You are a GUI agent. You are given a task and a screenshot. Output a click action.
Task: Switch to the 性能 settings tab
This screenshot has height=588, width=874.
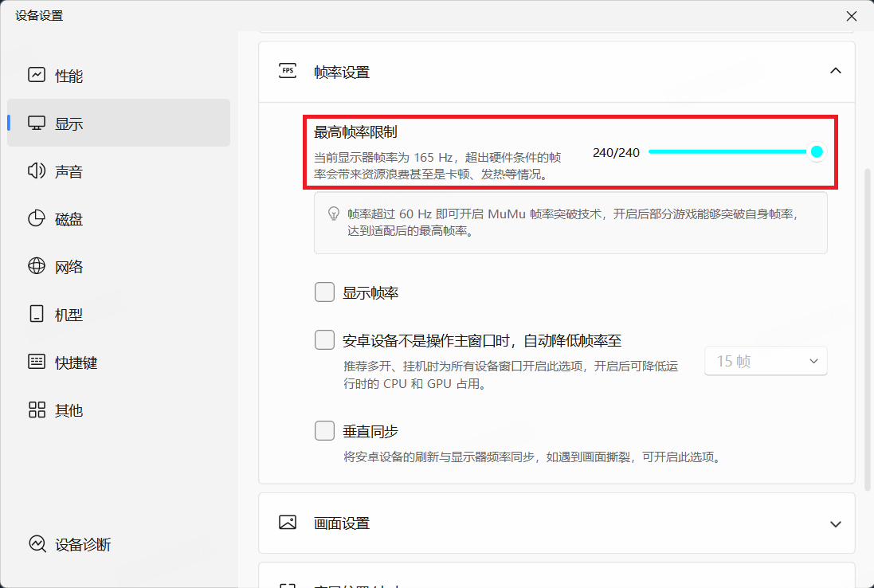tap(69, 76)
